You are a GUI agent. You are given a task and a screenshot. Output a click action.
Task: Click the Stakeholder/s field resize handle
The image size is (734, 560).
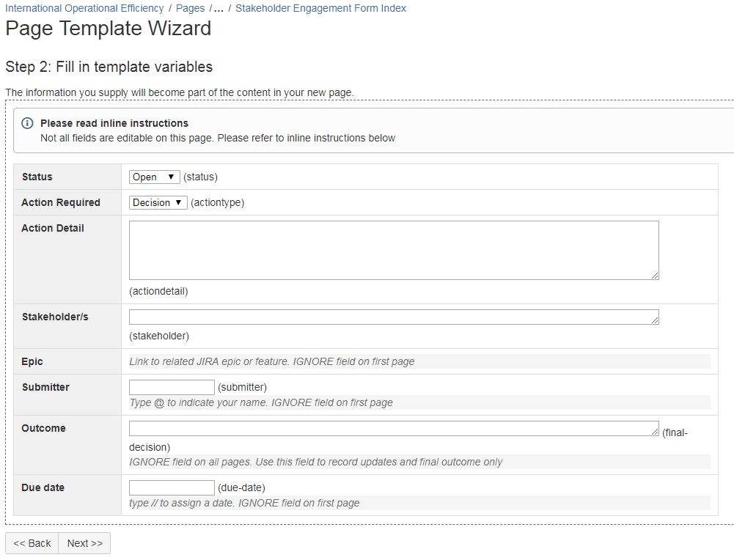click(655, 320)
